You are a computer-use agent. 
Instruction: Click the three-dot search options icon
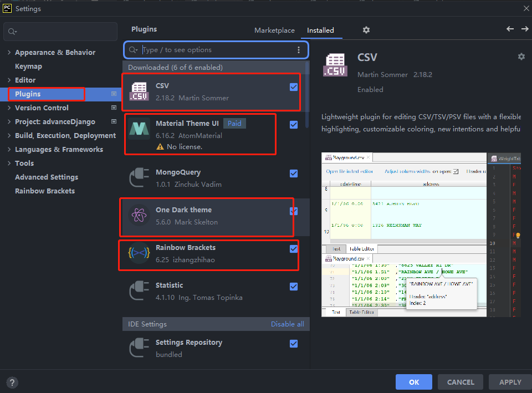(299, 50)
